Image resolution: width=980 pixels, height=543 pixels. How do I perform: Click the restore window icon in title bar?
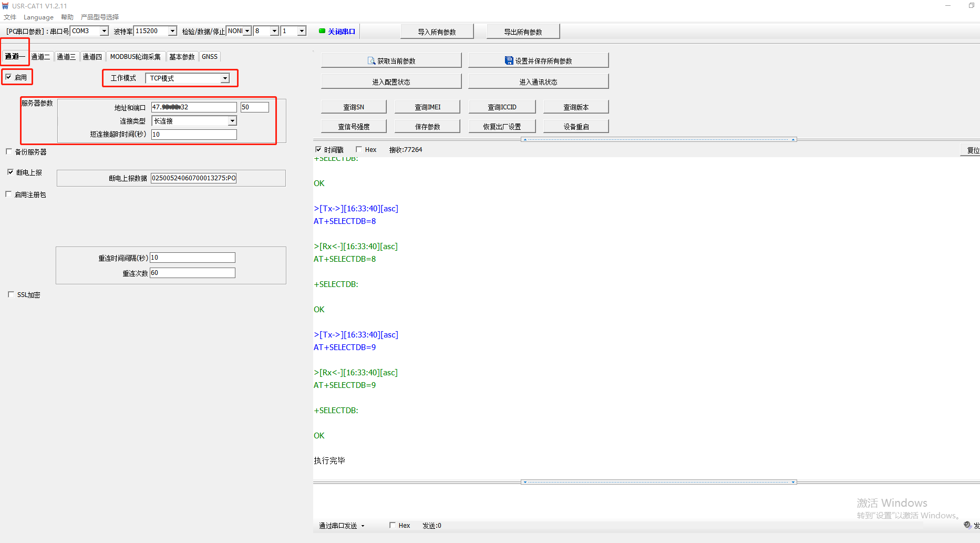pyautogui.click(x=971, y=6)
